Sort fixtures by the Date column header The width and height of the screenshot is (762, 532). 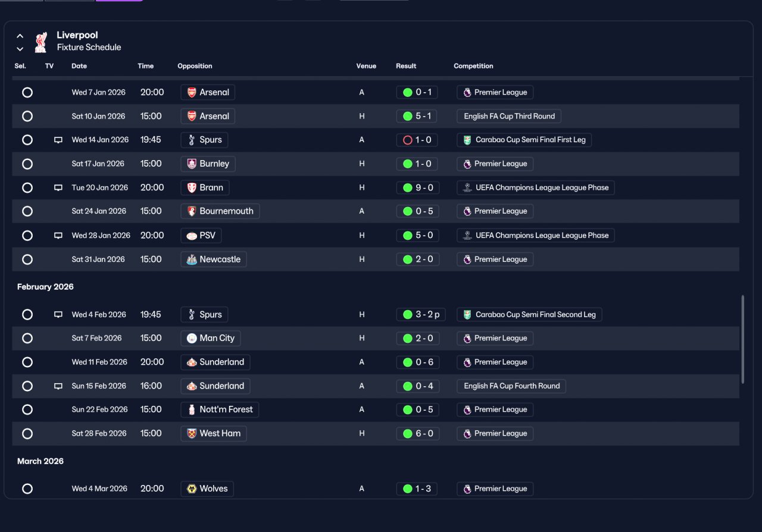click(79, 66)
